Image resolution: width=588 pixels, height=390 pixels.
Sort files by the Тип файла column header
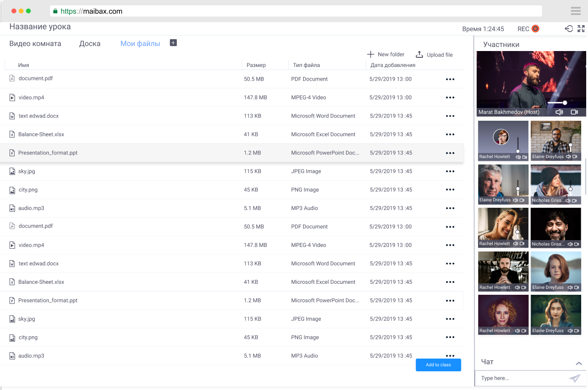coord(306,65)
